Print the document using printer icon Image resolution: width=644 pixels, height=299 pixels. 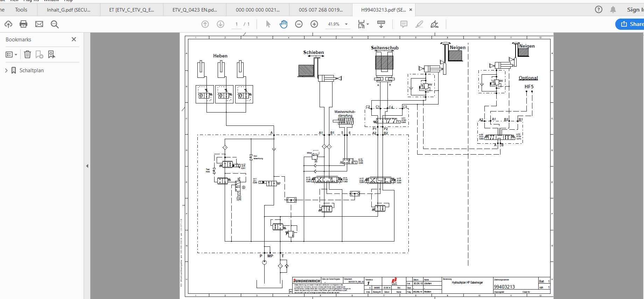pyautogui.click(x=23, y=24)
